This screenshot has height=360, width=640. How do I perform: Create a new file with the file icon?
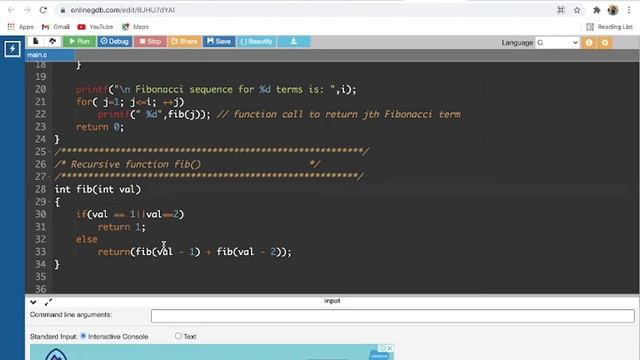[x=36, y=41]
